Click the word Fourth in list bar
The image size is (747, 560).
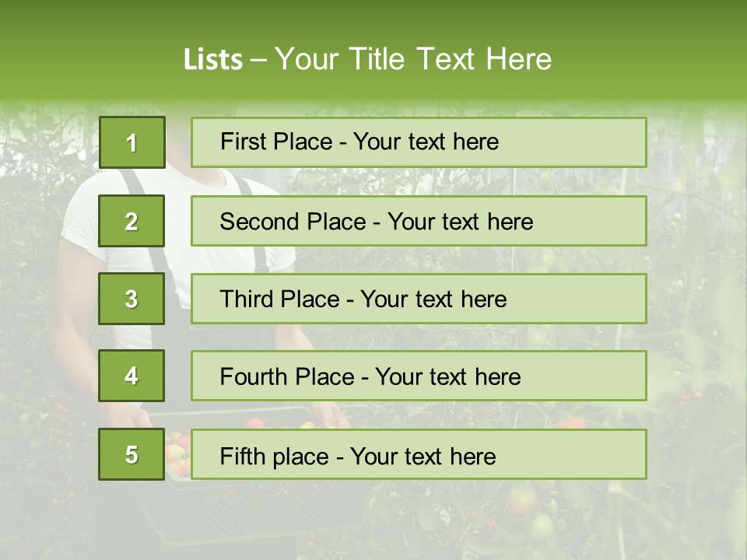coord(254,377)
